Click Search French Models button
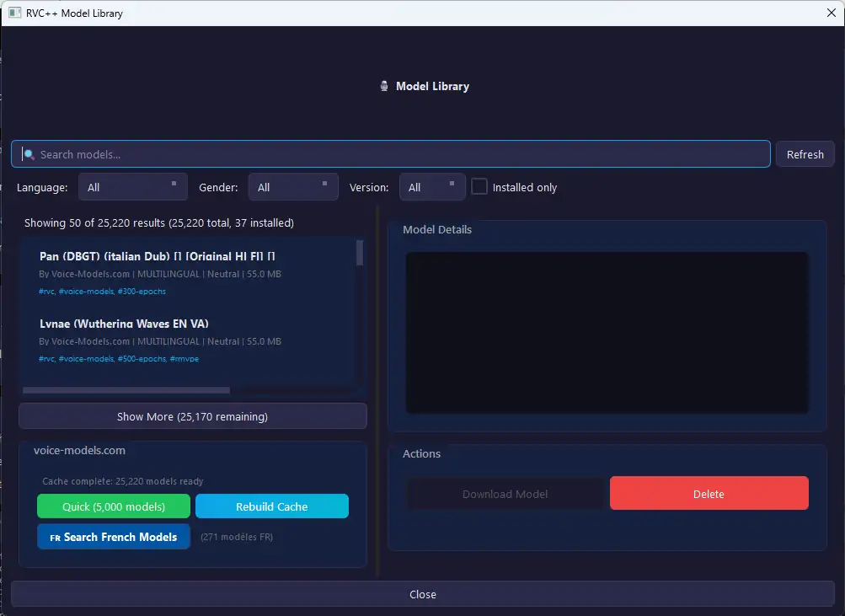The image size is (845, 616). click(x=114, y=537)
